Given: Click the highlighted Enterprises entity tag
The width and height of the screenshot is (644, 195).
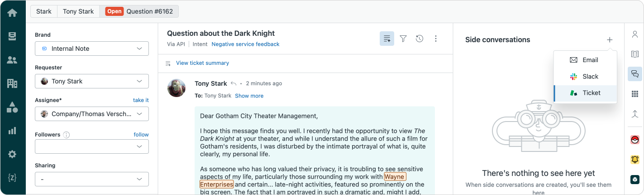Looking at the screenshot, I should pos(217,184).
